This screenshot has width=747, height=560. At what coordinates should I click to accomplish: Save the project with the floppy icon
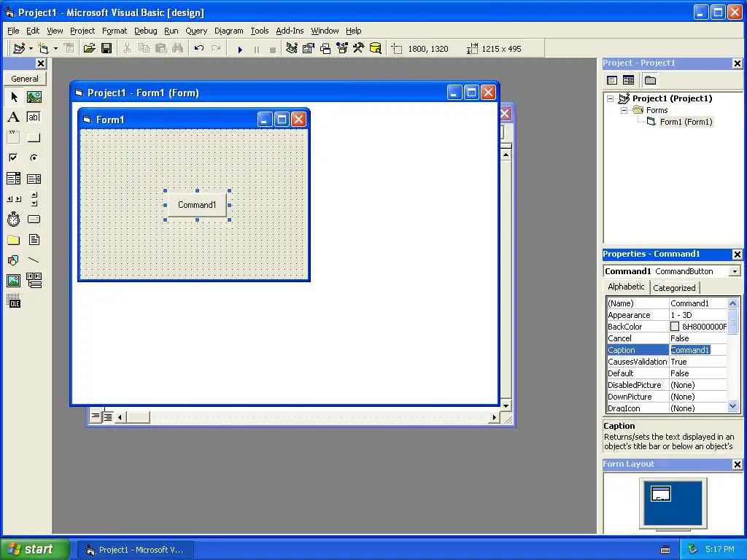click(107, 49)
